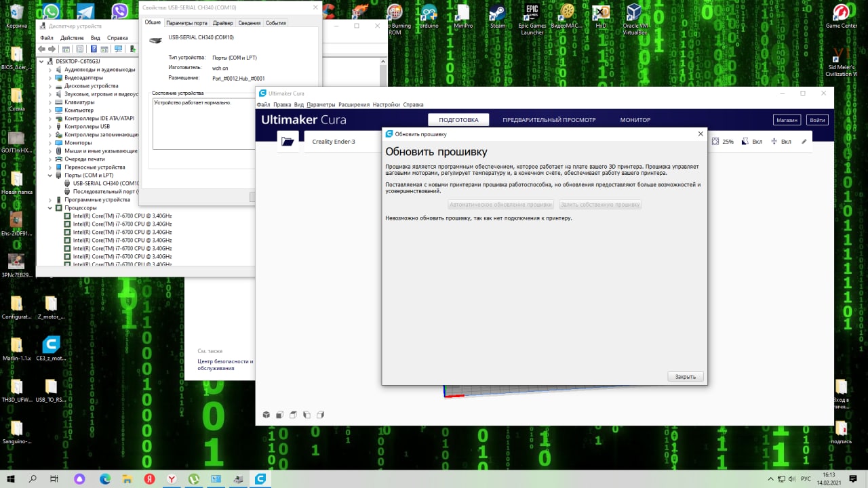Image resolution: width=868 pixels, height=488 pixels.
Task: Open the Viber desktop shortcut
Action: (120, 16)
